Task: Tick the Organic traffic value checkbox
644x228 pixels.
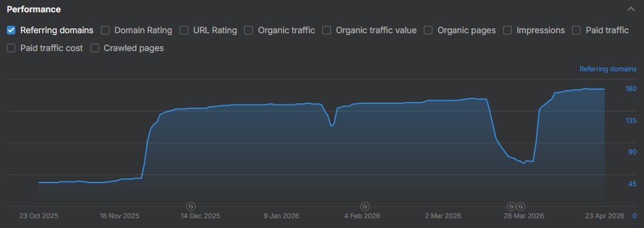Action: (327, 30)
